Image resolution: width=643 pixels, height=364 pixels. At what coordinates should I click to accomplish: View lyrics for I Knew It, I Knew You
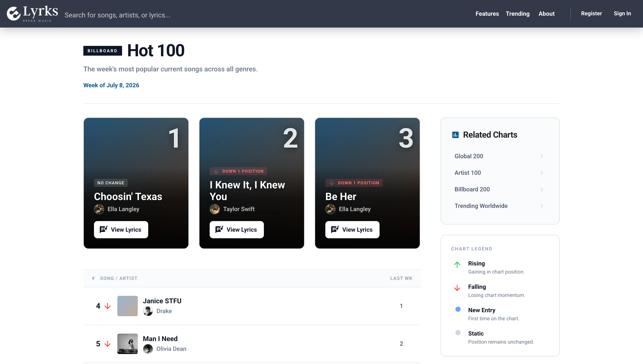(236, 230)
